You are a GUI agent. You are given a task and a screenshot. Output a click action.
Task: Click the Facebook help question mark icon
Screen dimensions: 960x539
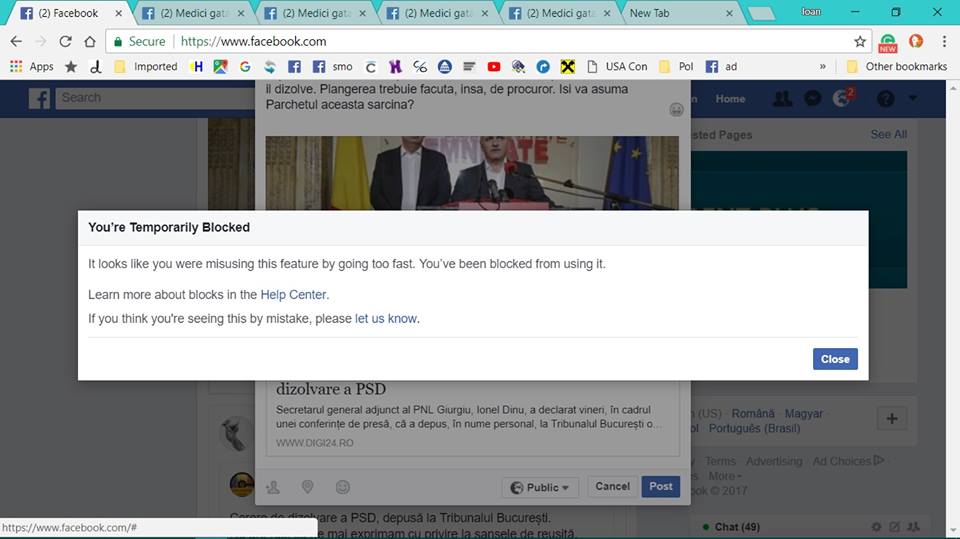885,99
